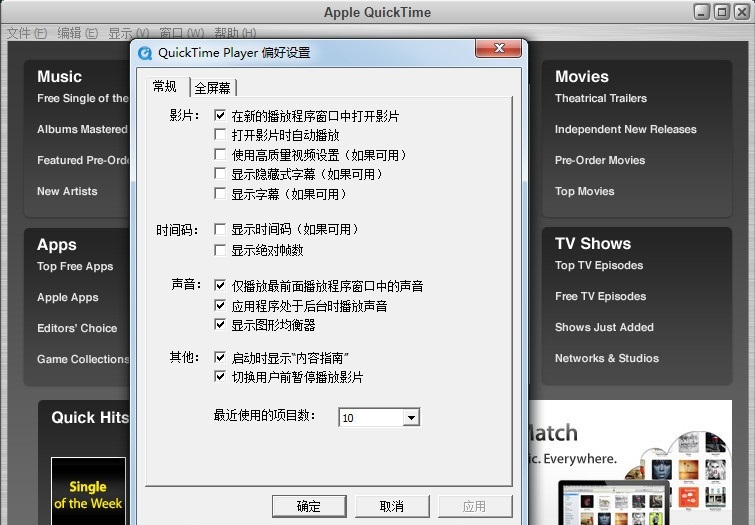Toggle 在新的播放程序窗口中打开影片 checkbox
Image resolution: width=755 pixels, height=525 pixels.
[220, 116]
